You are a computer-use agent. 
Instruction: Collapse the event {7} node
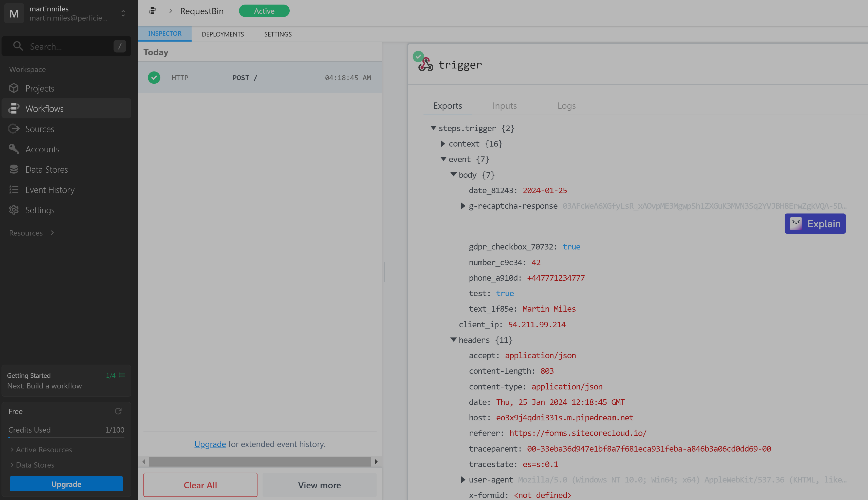444,159
